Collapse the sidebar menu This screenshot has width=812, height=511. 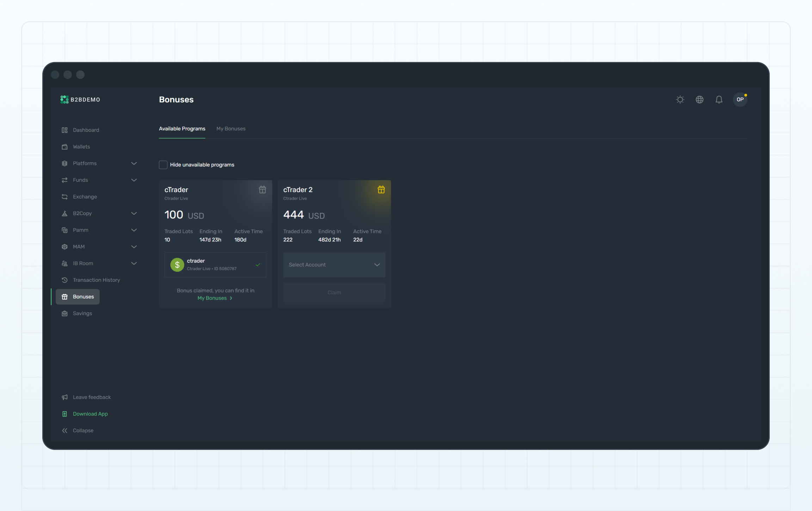pos(83,431)
